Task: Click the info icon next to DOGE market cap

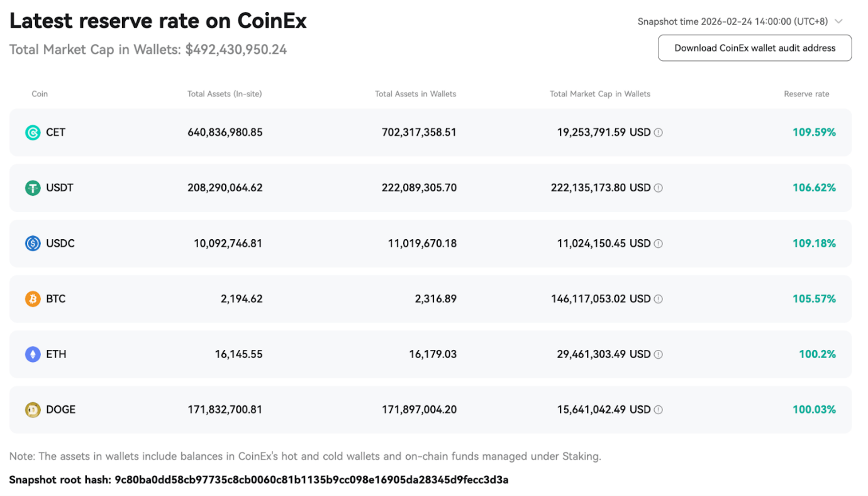Action: tap(658, 409)
